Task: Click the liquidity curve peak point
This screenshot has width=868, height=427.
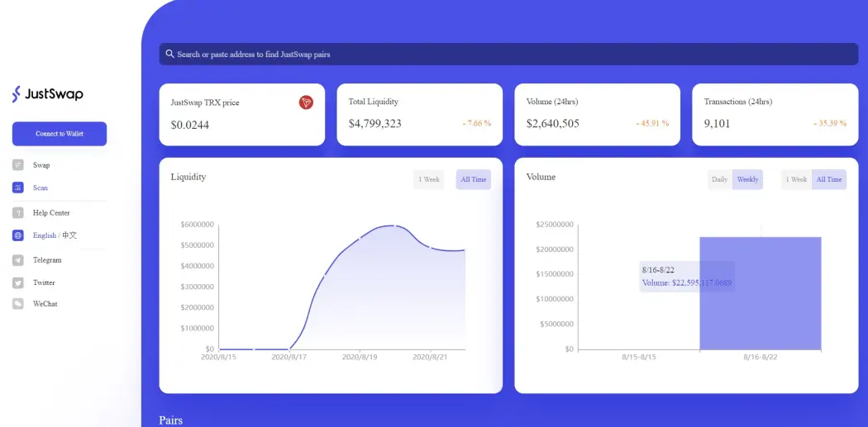Action: point(393,225)
